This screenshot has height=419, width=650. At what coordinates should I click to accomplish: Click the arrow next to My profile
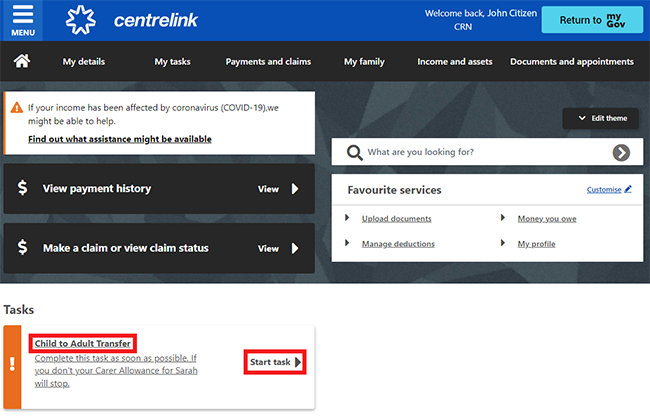(502, 243)
